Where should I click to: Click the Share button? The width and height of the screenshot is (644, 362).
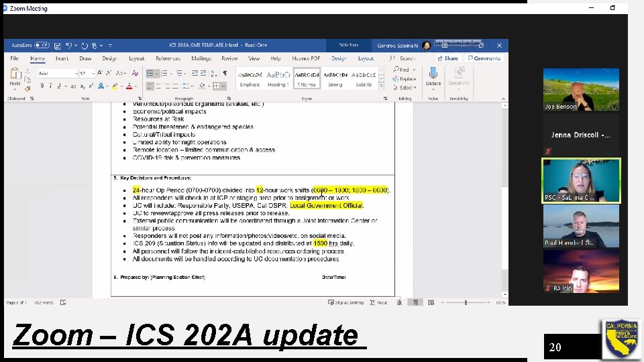pyautogui.click(x=447, y=58)
